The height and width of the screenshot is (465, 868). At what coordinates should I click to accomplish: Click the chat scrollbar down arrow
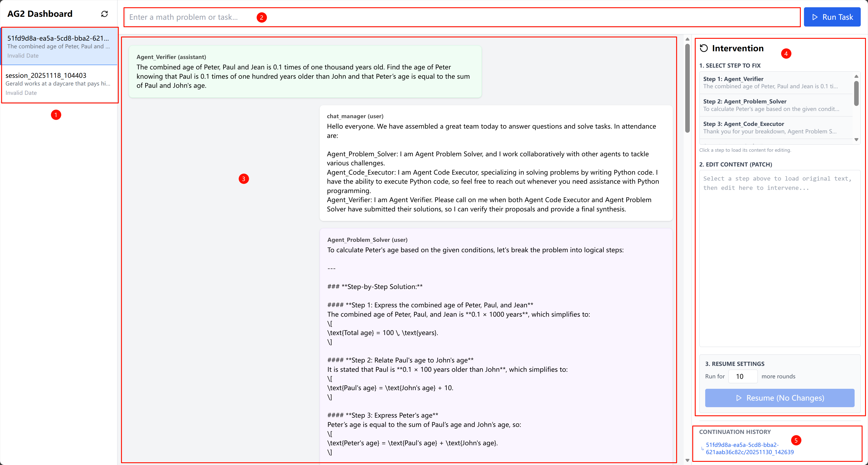click(687, 460)
